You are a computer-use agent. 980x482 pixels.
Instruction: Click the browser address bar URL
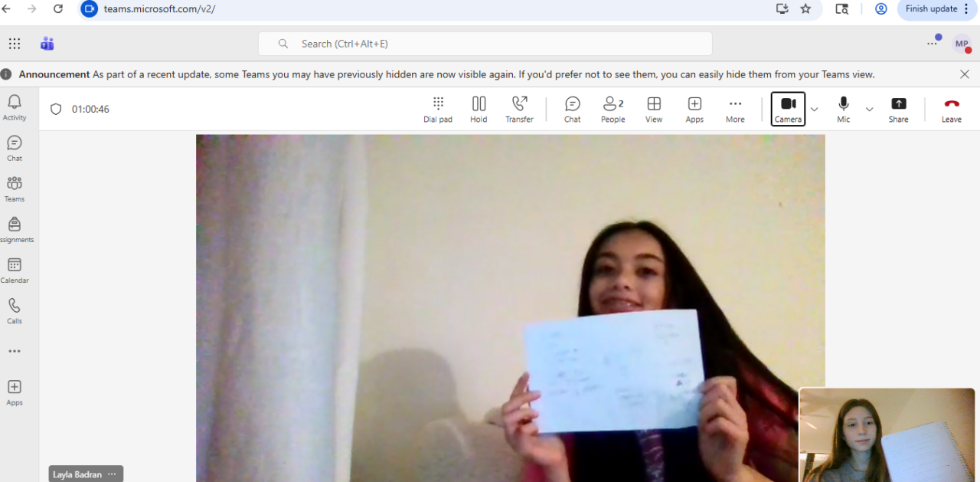tap(159, 9)
